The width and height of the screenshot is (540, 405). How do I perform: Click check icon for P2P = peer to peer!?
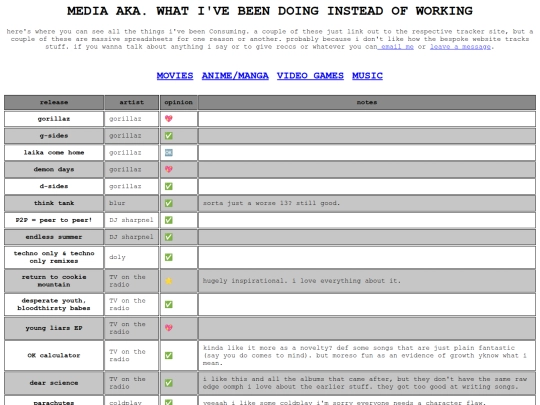(168, 220)
